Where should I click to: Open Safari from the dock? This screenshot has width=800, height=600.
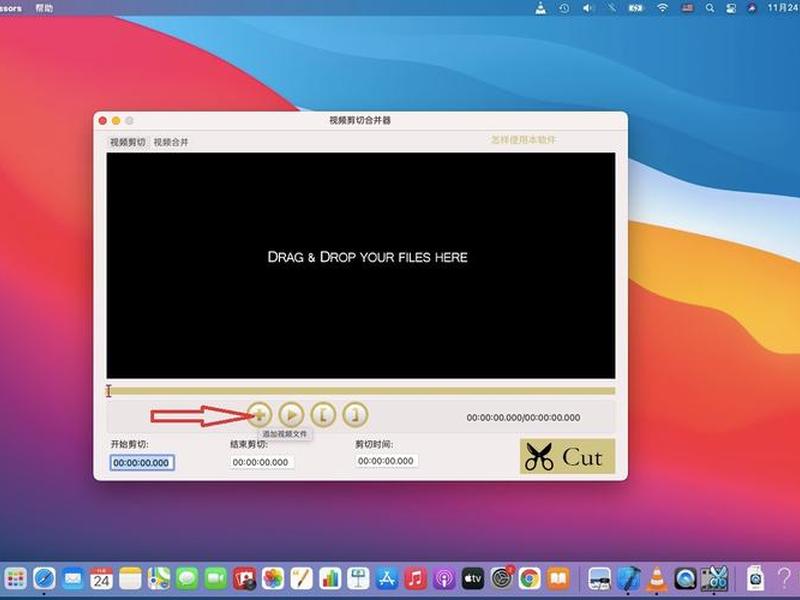44,579
